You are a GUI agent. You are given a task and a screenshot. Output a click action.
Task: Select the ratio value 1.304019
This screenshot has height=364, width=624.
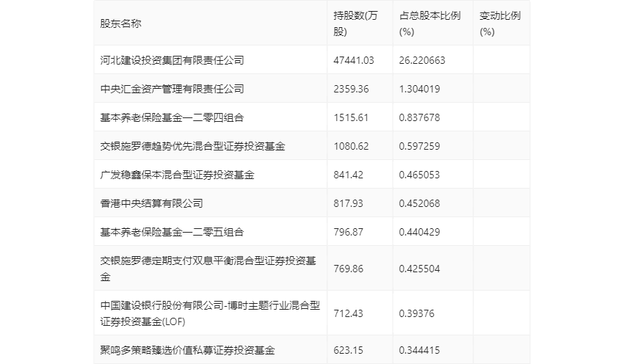(x=419, y=89)
